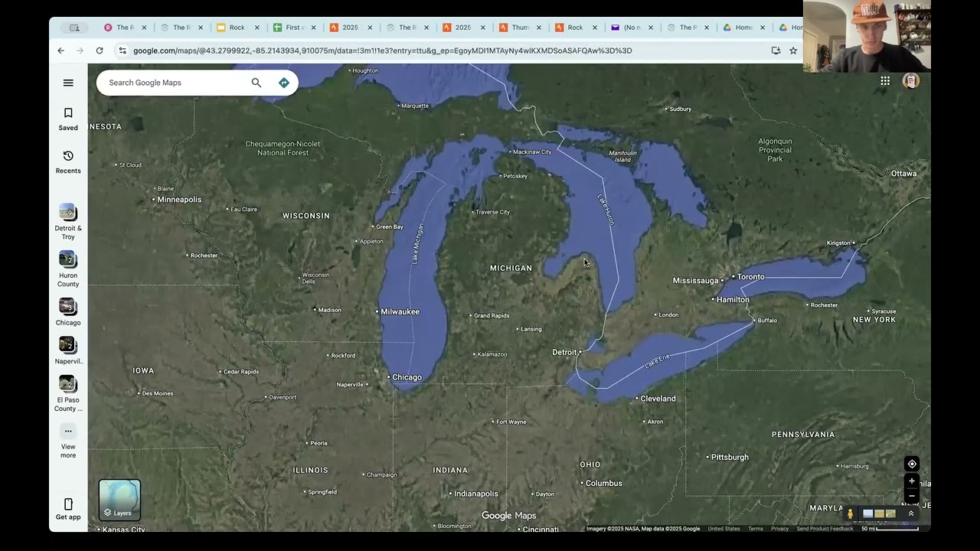Click Send Product Feedback

(825, 529)
